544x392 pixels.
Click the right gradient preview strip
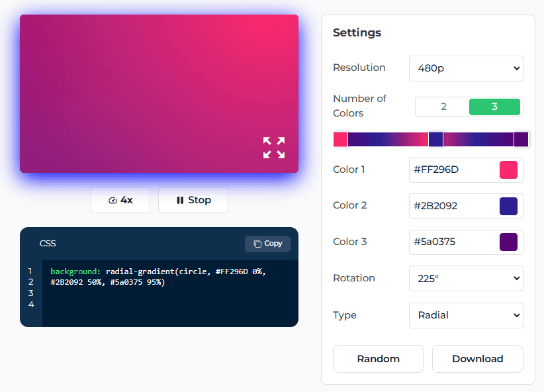(476, 139)
